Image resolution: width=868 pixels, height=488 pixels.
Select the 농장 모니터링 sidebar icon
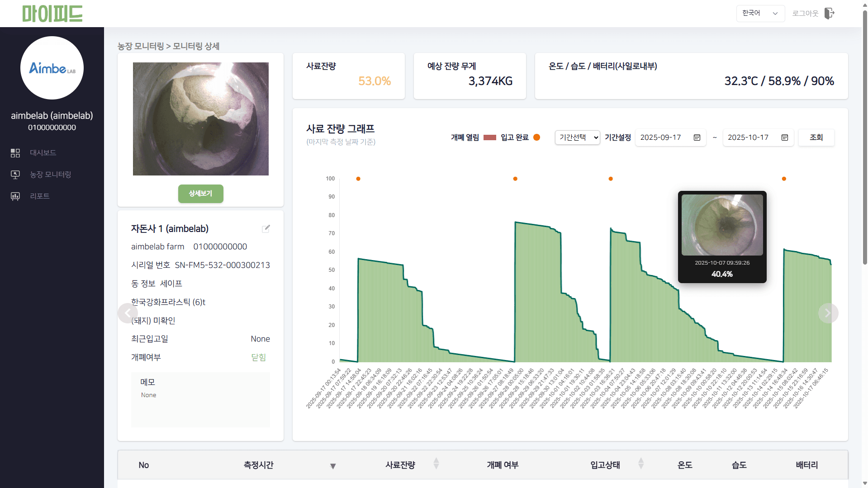15,175
